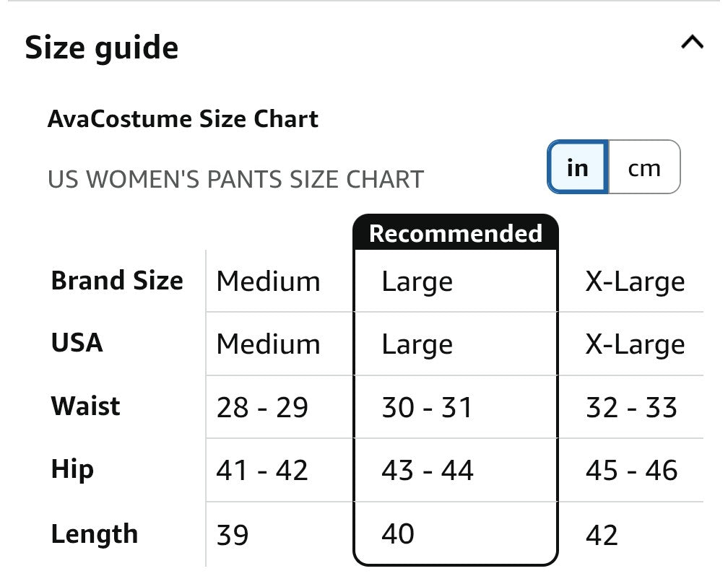This screenshot has height=584, width=728.
Task: Click length value 40
Action: (x=398, y=534)
